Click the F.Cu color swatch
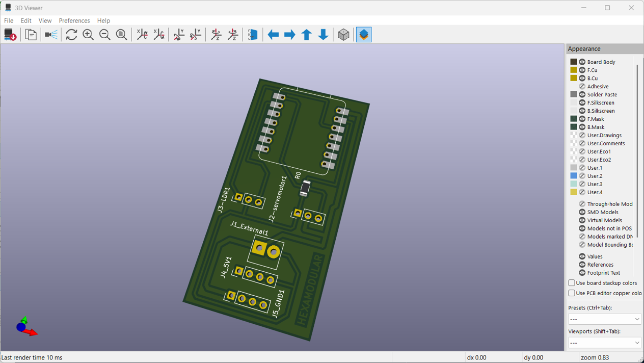Image resolution: width=644 pixels, height=363 pixels. [x=574, y=70]
